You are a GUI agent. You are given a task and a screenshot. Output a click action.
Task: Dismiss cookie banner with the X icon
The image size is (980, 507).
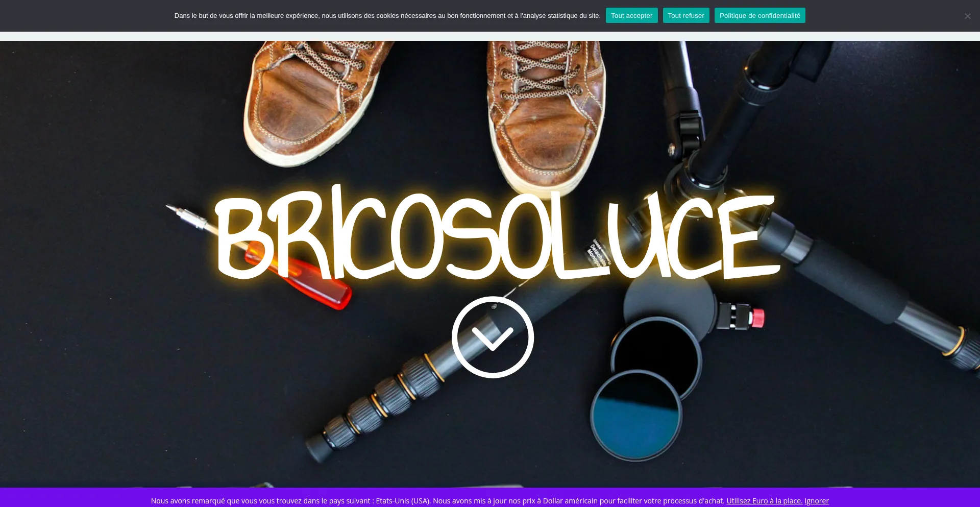pyautogui.click(x=967, y=16)
